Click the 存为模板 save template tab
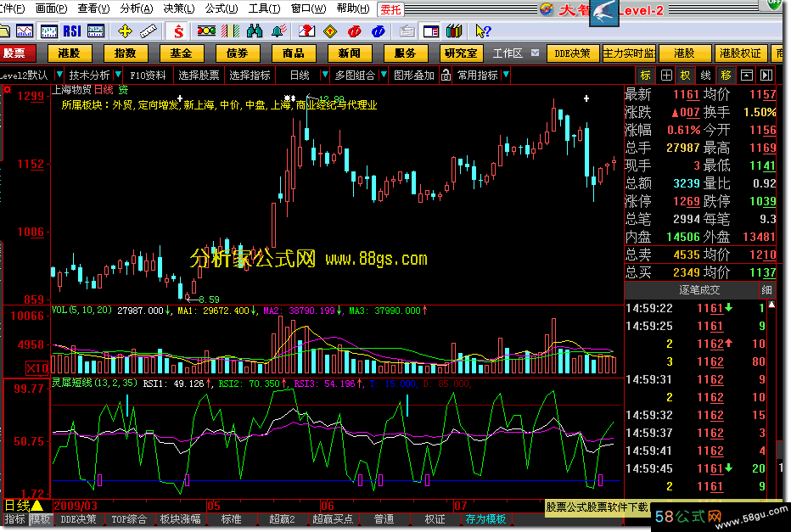Image resolution: width=791 pixels, height=532 pixels. point(485,519)
